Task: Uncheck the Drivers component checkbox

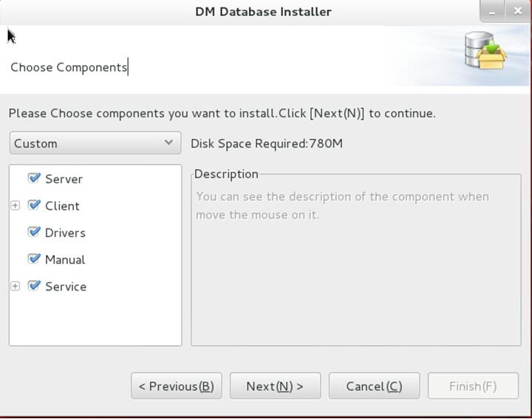Action: pos(34,232)
